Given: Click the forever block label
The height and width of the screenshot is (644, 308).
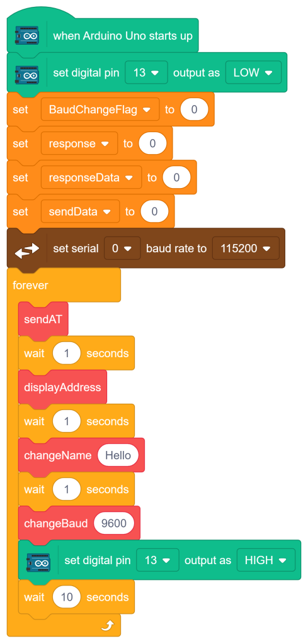Looking at the screenshot, I should 30,285.
